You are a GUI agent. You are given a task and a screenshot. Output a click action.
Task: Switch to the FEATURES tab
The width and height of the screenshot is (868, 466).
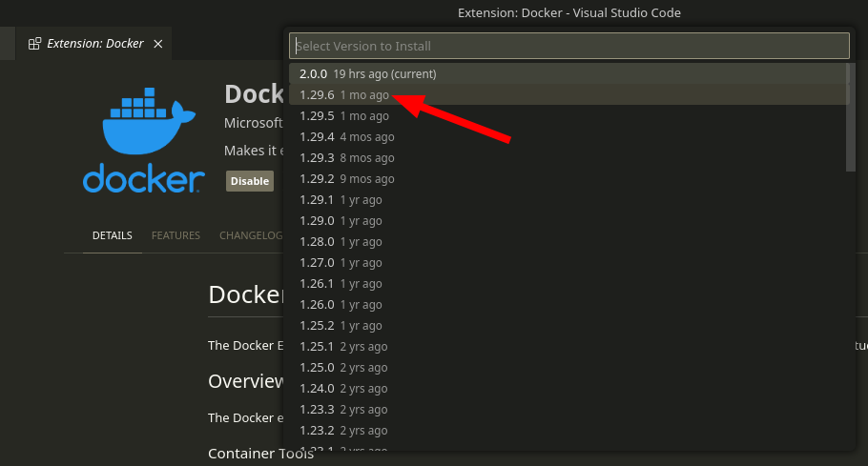pyautogui.click(x=176, y=235)
